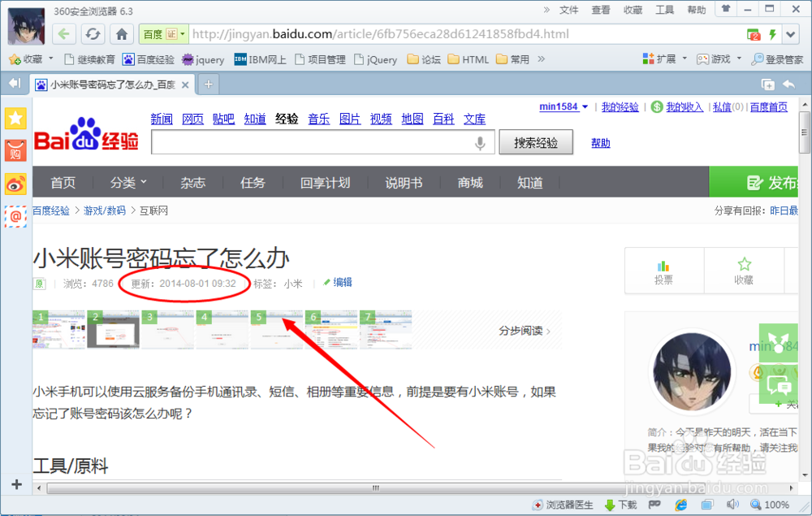The width and height of the screenshot is (812, 516).
Task: Click 分步阅读 step reading link
Action: pyautogui.click(x=524, y=331)
